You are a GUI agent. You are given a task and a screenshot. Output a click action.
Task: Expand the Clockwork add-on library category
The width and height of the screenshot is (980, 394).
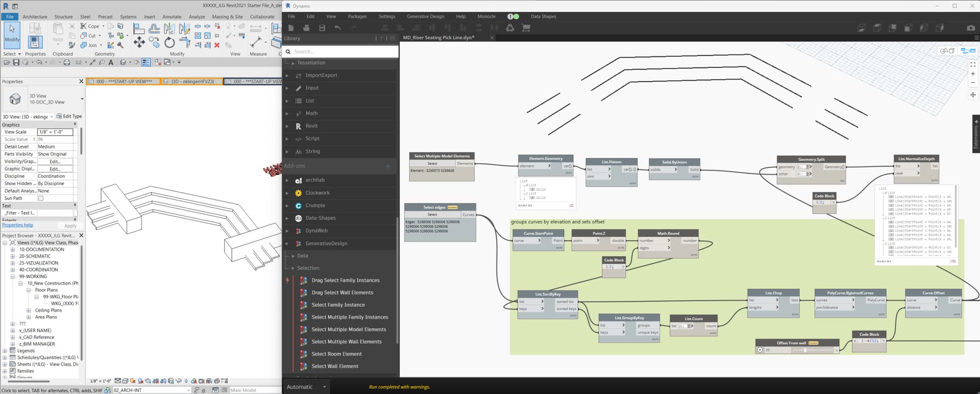(x=317, y=193)
